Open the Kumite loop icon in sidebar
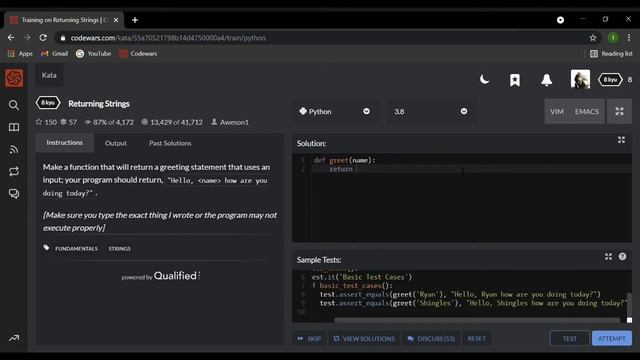 (14, 171)
